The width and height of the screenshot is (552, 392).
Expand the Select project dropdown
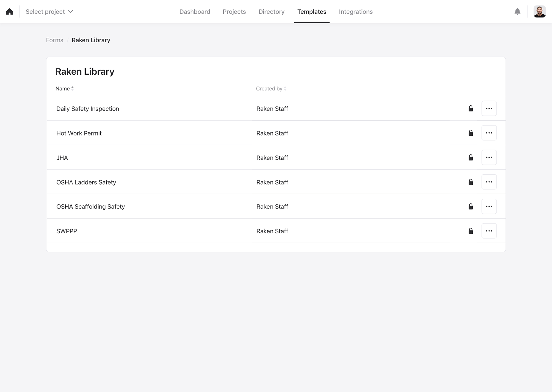point(49,11)
